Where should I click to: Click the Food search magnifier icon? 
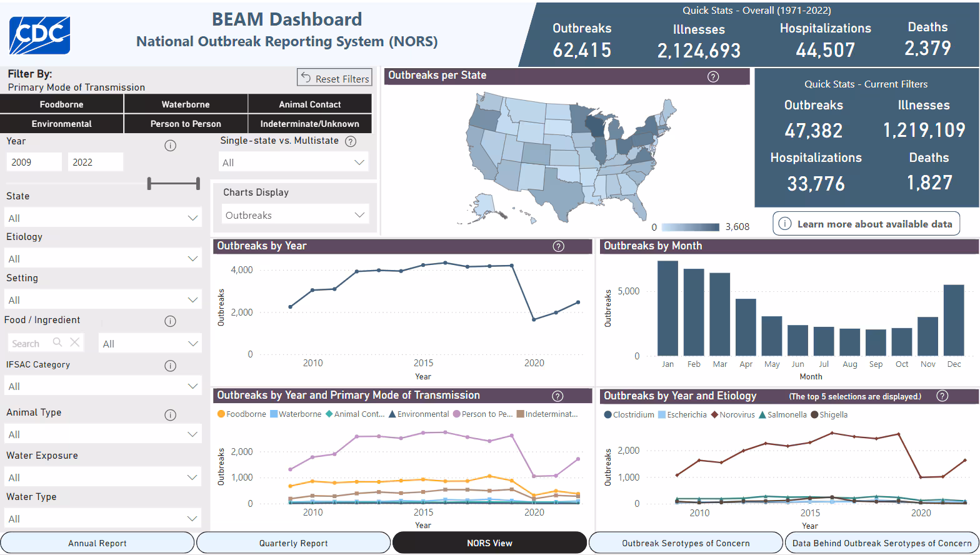(57, 342)
